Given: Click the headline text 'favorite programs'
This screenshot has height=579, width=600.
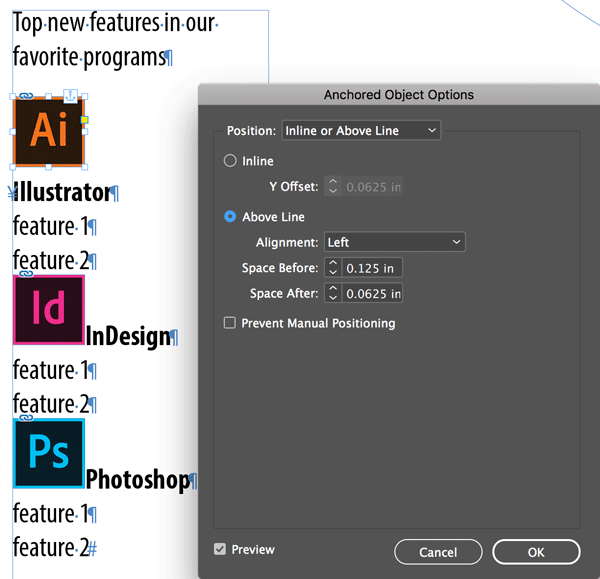Looking at the screenshot, I should pyautogui.click(x=89, y=57).
